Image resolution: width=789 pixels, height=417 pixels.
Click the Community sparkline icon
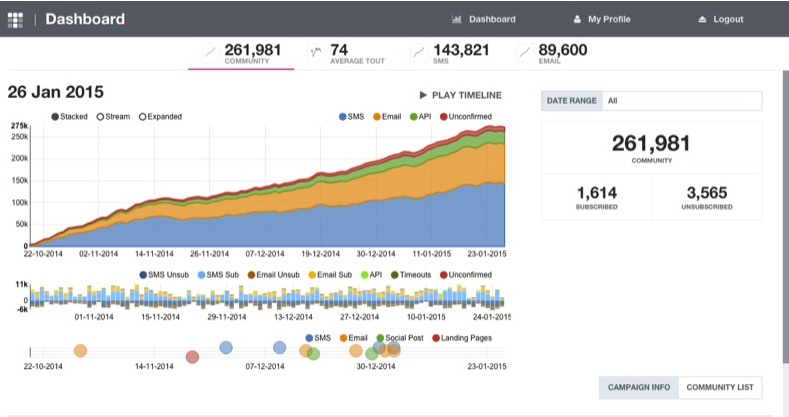210,52
